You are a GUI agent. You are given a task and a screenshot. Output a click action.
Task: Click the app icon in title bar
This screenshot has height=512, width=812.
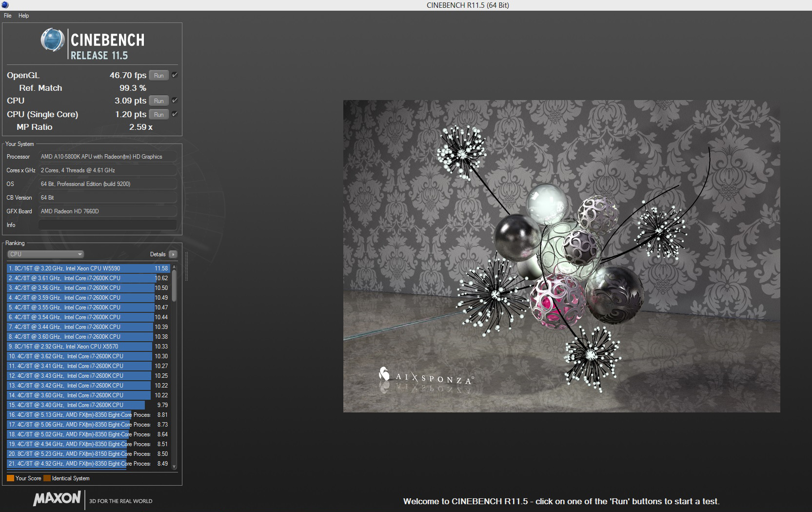[5, 5]
